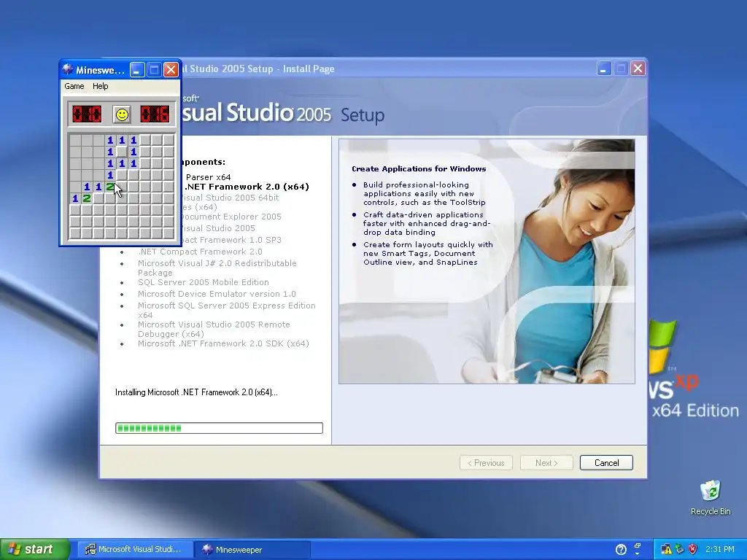This screenshot has height=560, width=747.
Task: Click the disabled maximize button in Setup
Action: click(621, 69)
